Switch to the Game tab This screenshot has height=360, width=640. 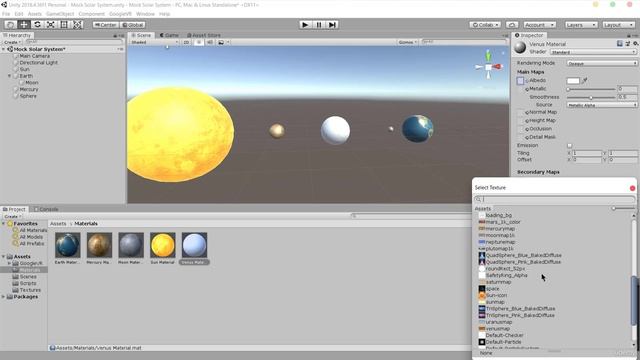(169, 36)
